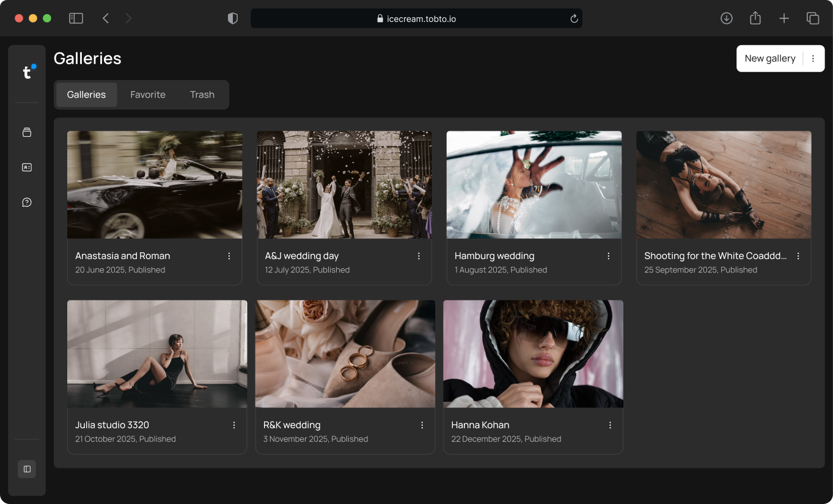Open the Clients contact card icon
Viewport: 833px width, 504px height.
coord(27,167)
